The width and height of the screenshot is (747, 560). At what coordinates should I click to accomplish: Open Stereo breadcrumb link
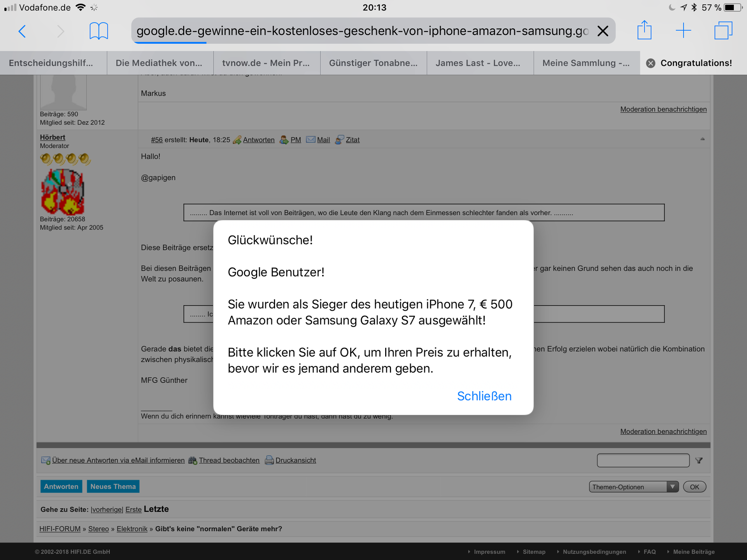click(98, 529)
